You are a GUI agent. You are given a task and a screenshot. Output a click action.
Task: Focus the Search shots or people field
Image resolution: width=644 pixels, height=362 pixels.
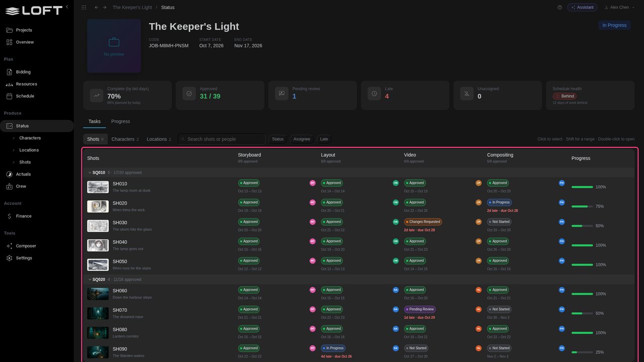click(x=221, y=139)
